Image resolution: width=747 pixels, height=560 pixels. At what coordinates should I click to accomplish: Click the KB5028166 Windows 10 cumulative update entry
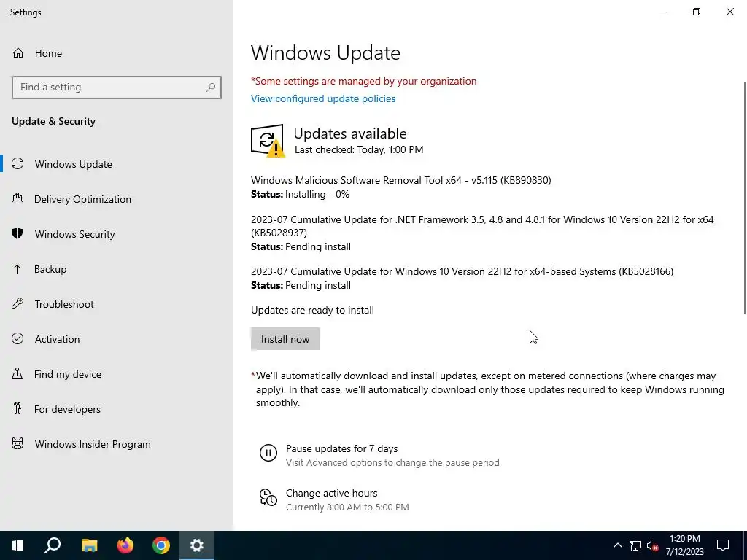coord(462,271)
